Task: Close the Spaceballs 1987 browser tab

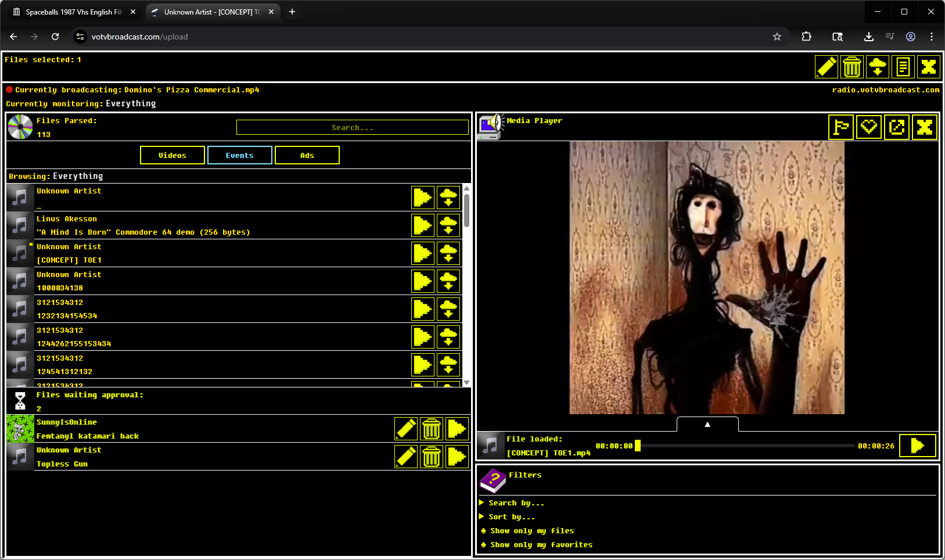Action: pyautogui.click(x=133, y=12)
